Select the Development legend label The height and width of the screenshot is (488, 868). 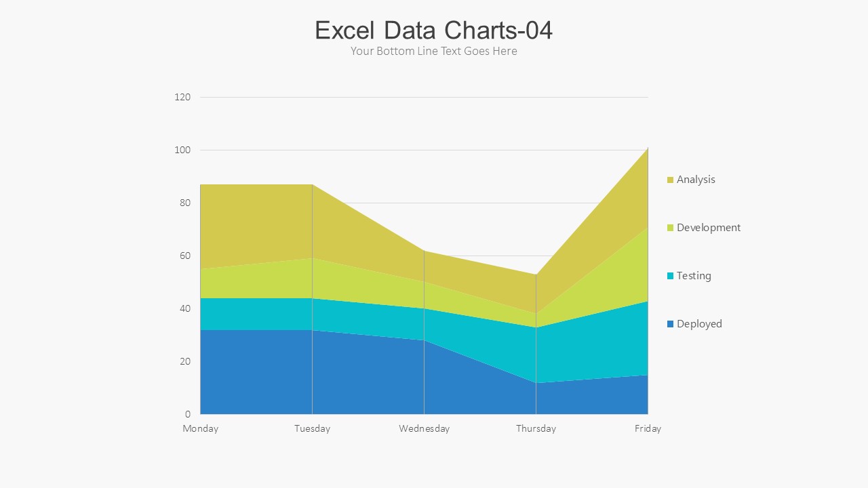[709, 228]
